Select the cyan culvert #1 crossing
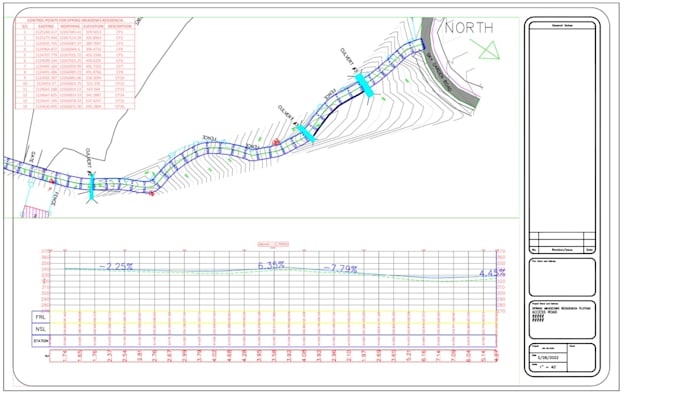680x393 pixels. tap(92, 187)
